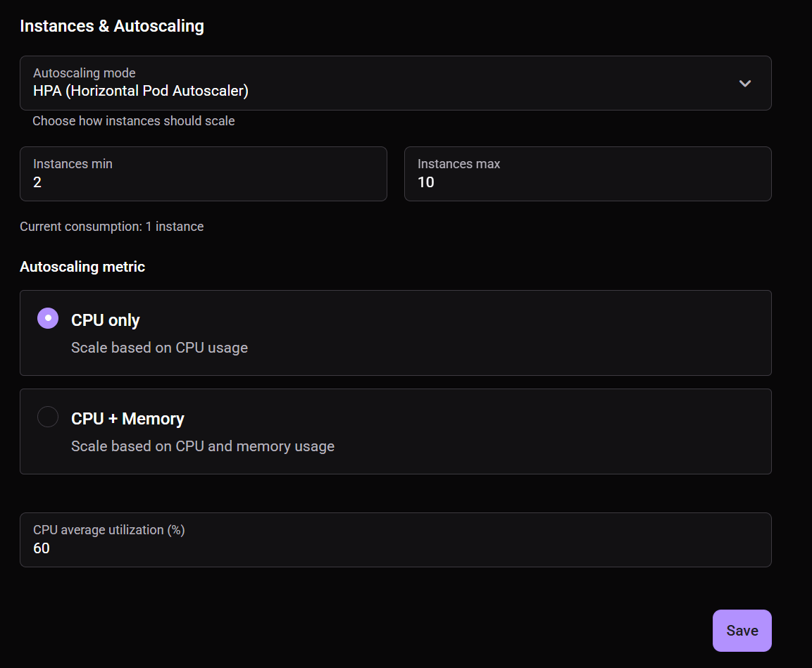Click the 'Instances & Autoscaling' heading
Screen dimensions: 812x668
[x=112, y=26]
